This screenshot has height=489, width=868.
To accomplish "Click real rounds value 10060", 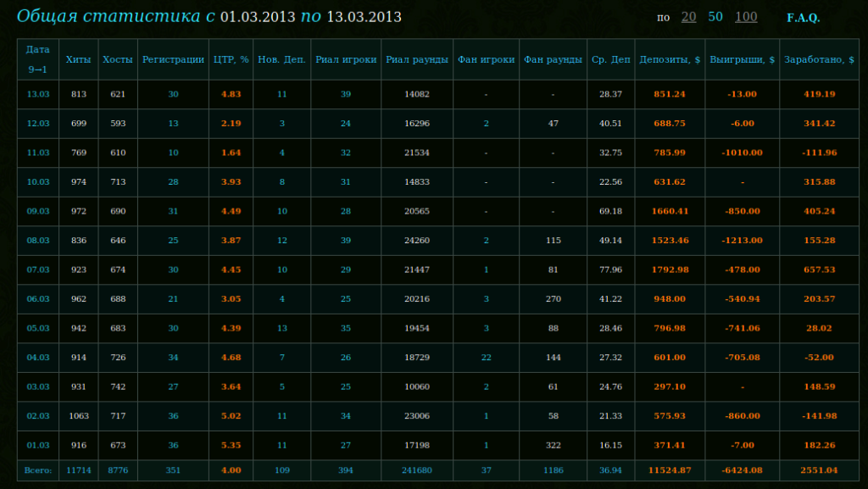I will point(417,387).
